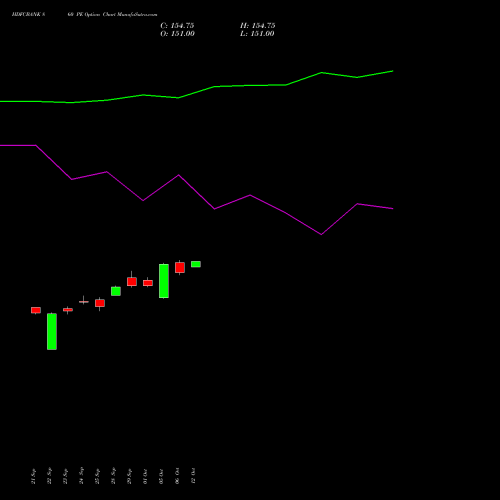Click the small red candlestick for 23 Sep
Image resolution: width=500 pixels, height=500 pixels.
point(68,310)
